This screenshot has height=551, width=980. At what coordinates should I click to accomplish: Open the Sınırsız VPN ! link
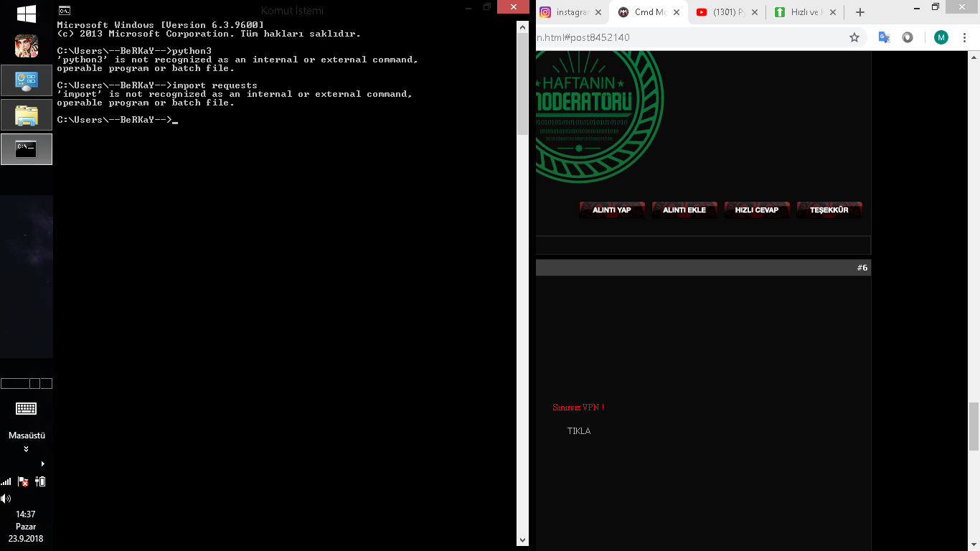(578, 408)
